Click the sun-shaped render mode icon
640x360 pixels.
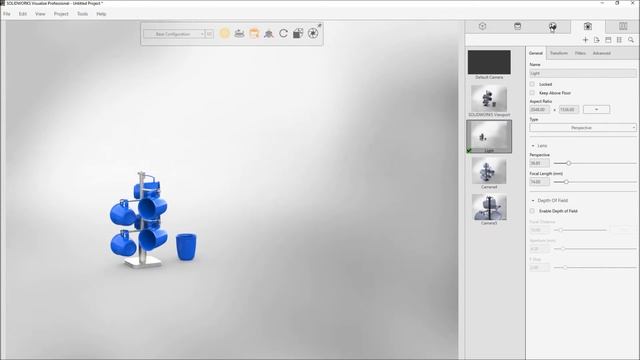pyautogui.click(x=224, y=33)
